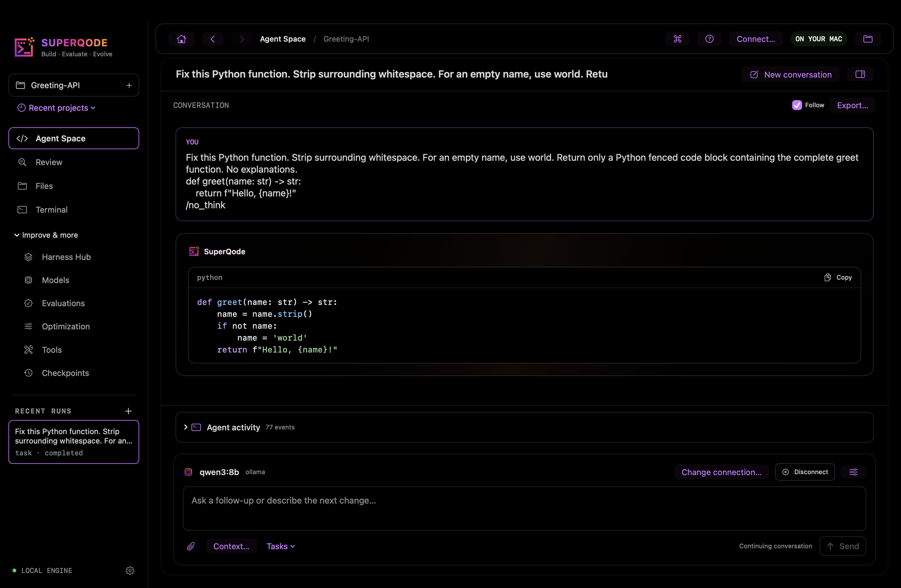Viewport: 901px width, 588px height.
Task: Click Export... button
Action: pyautogui.click(x=853, y=105)
